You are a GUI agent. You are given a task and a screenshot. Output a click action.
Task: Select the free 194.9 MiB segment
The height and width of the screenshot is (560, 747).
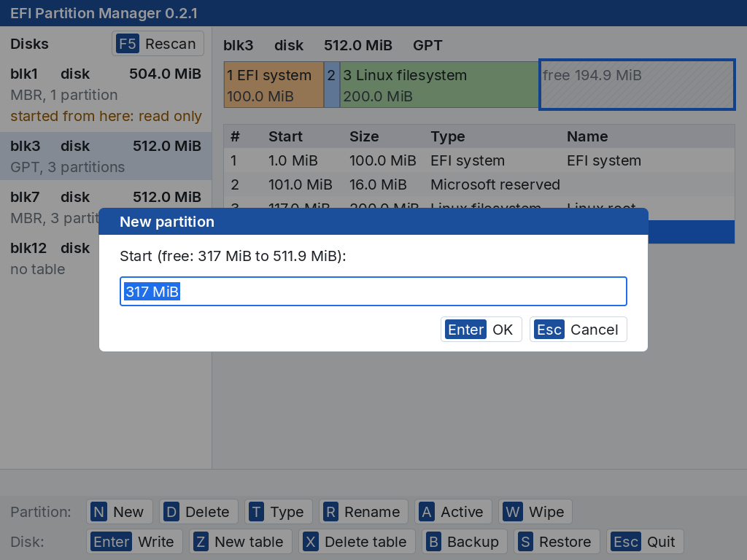coord(637,85)
